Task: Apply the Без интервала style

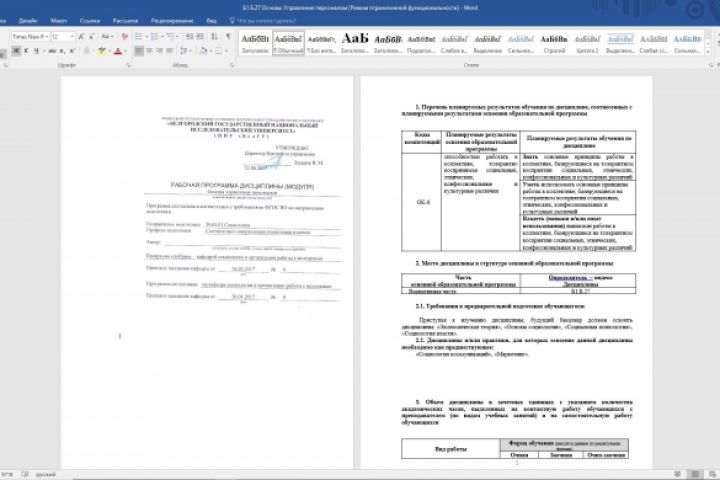Action: [321, 43]
